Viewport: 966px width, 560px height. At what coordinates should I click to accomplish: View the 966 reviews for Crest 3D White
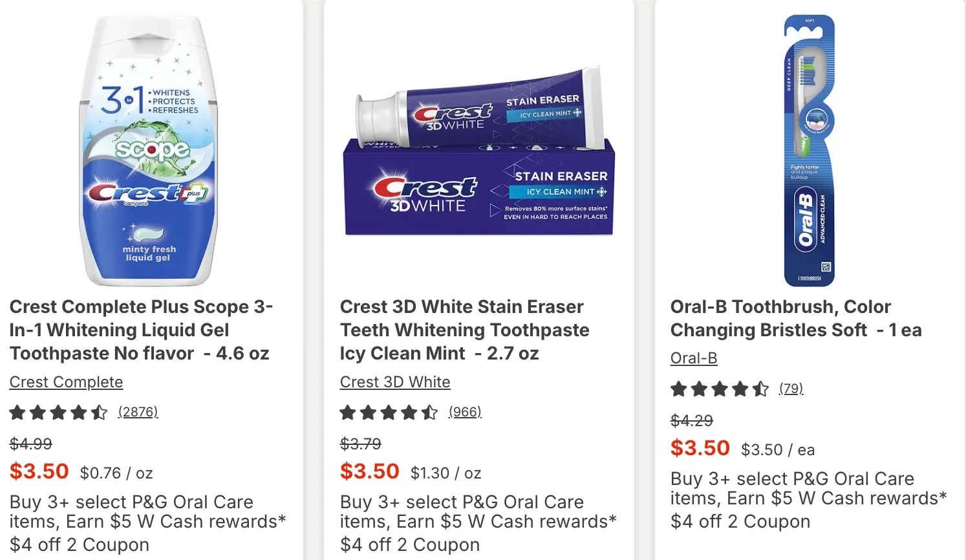[465, 412]
